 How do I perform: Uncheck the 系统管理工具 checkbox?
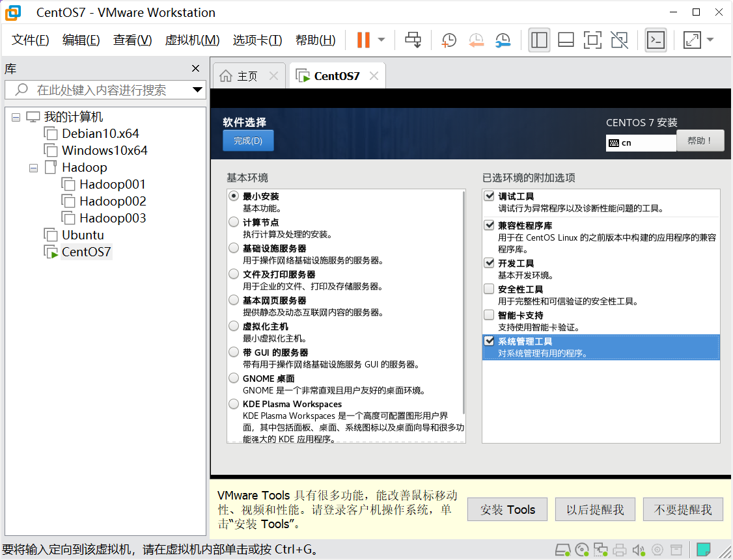(489, 341)
